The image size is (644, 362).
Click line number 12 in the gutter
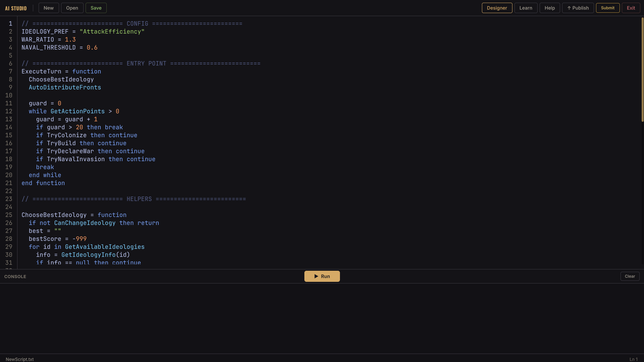point(9,111)
